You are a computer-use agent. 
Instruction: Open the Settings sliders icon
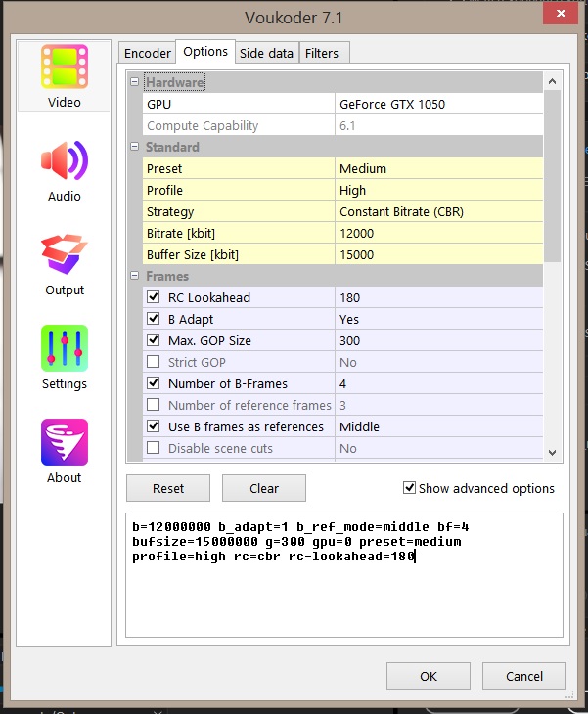point(65,349)
